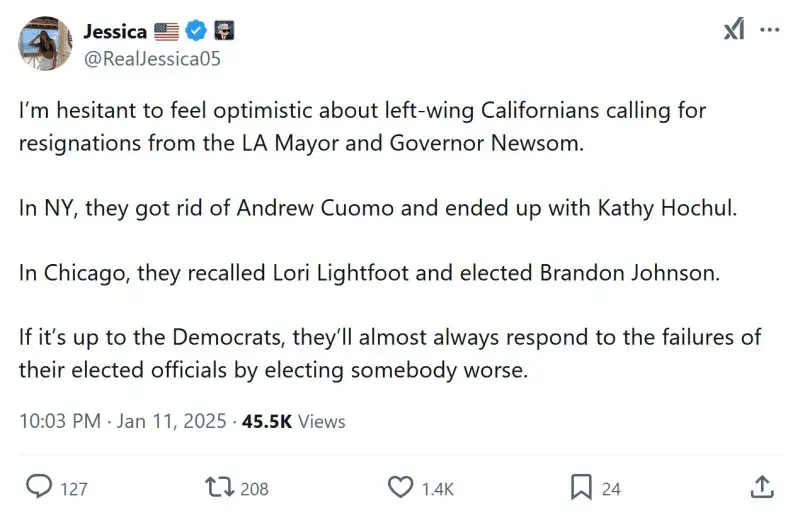The image size is (800, 513).
Task: Open Jessica's profile picture
Action: tap(45, 43)
